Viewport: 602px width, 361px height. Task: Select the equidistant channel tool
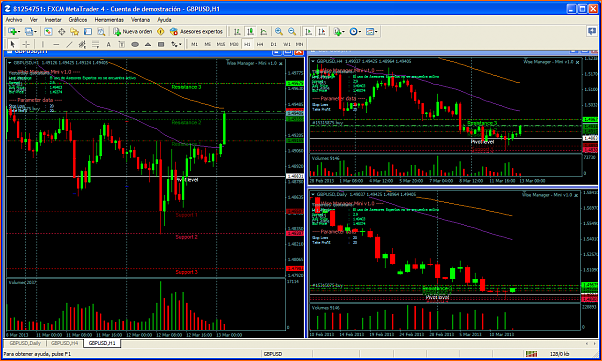tap(82, 45)
